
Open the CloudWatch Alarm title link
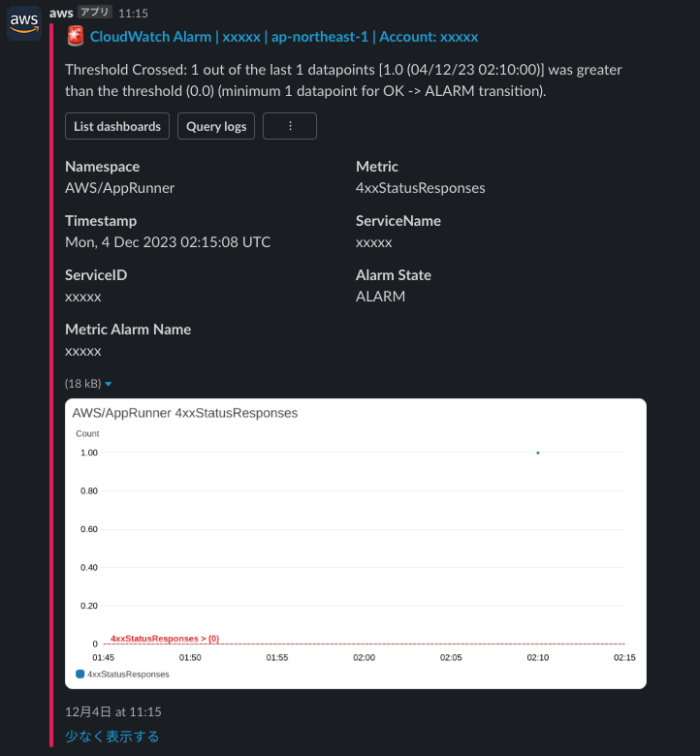click(284, 37)
